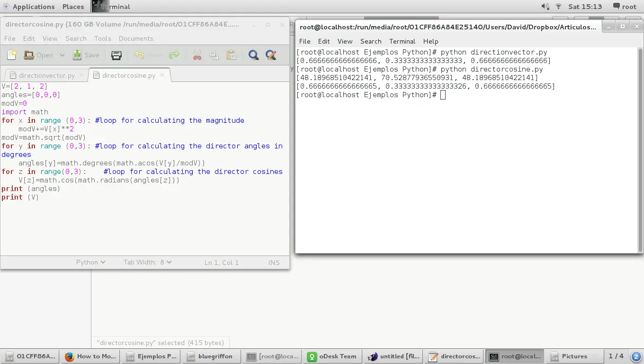Click the V=[2, 1, 2] code line
The image size is (644, 364).
point(25,86)
